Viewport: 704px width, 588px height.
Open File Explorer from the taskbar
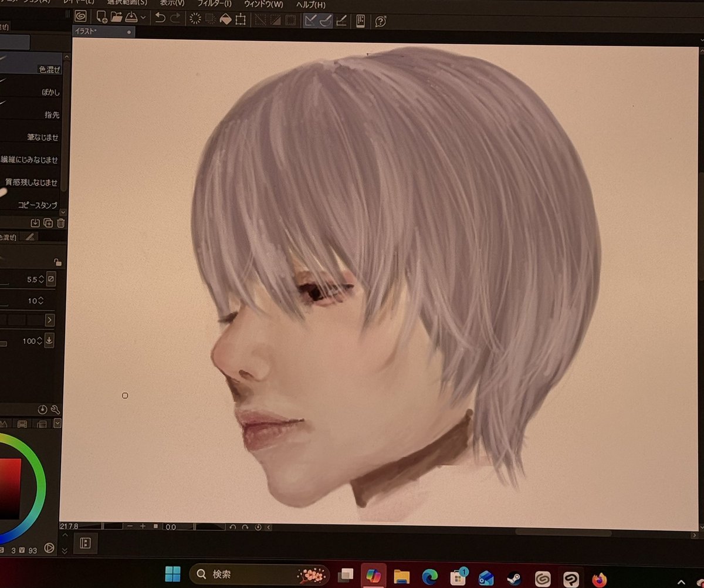pos(401,577)
